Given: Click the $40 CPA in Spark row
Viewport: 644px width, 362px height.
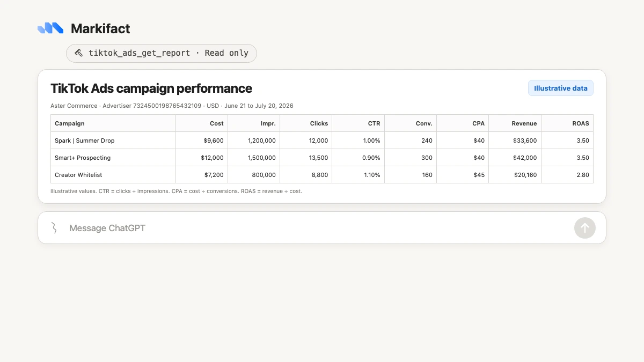Looking at the screenshot, I should pyautogui.click(x=479, y=141).
